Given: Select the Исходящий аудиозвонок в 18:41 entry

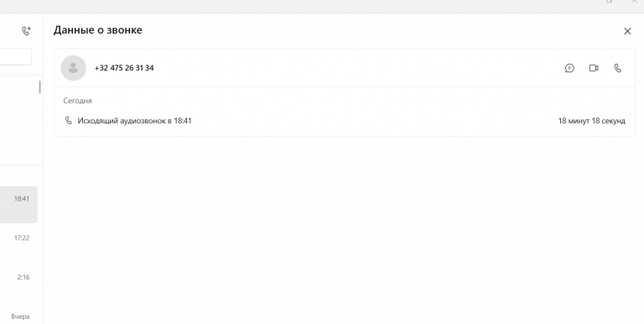Looking at the screenshot, I should pos(345,121).
